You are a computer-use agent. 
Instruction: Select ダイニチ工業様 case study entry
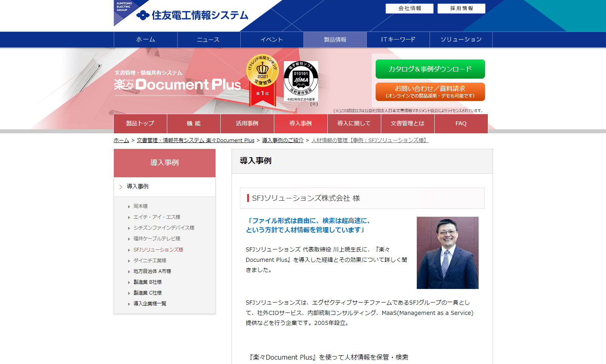coord(150,261)
